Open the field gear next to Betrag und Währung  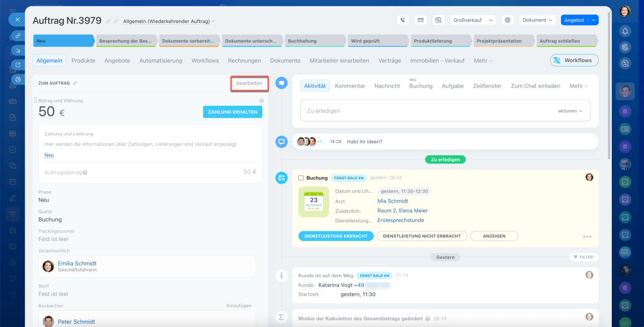pos(261,101)
